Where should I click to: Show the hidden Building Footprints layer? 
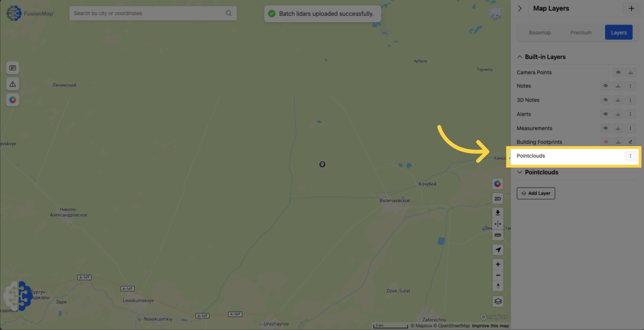[x=606, y=142]
